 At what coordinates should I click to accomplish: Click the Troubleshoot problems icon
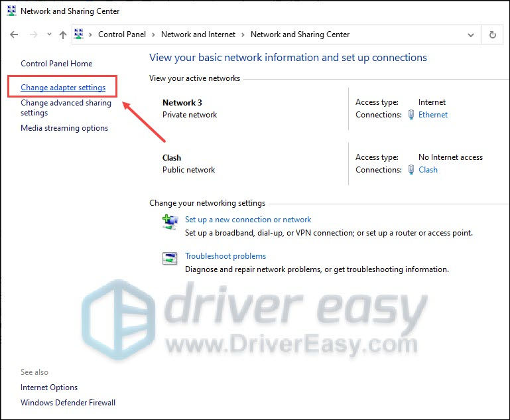click(x=170, y=258)
